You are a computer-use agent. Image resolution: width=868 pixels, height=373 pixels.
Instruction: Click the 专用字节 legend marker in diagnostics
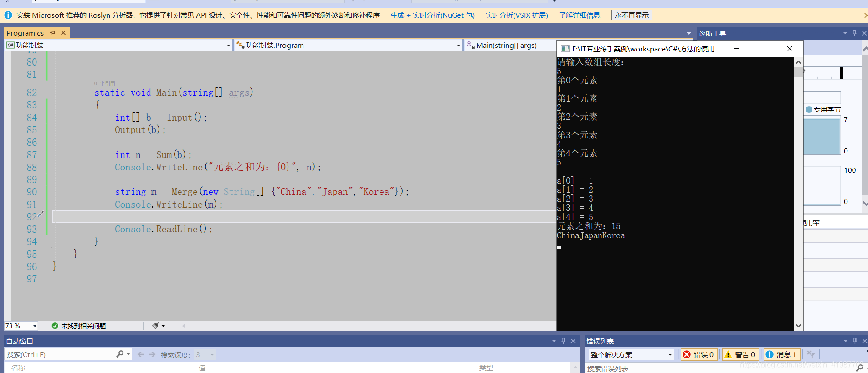(809, 109)
